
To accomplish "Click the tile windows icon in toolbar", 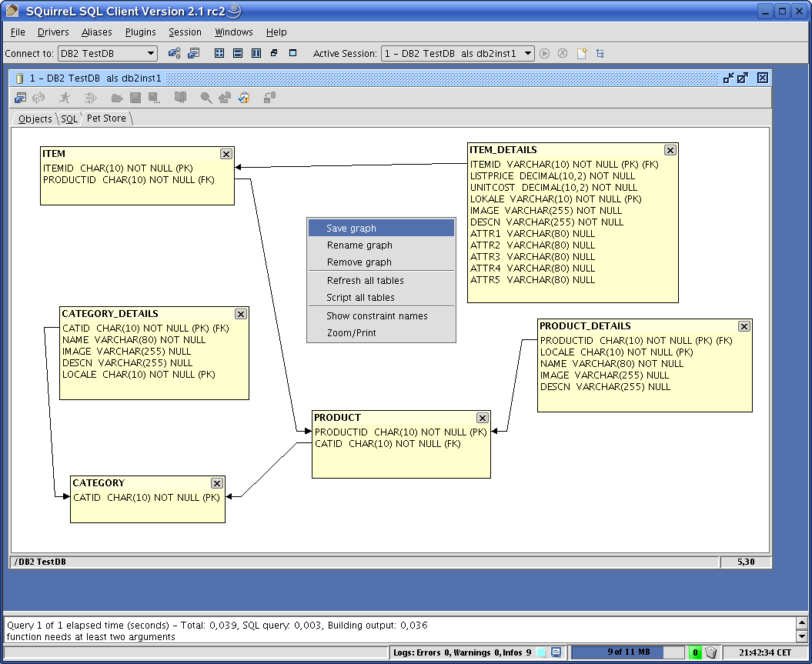I will coord(219,53).
